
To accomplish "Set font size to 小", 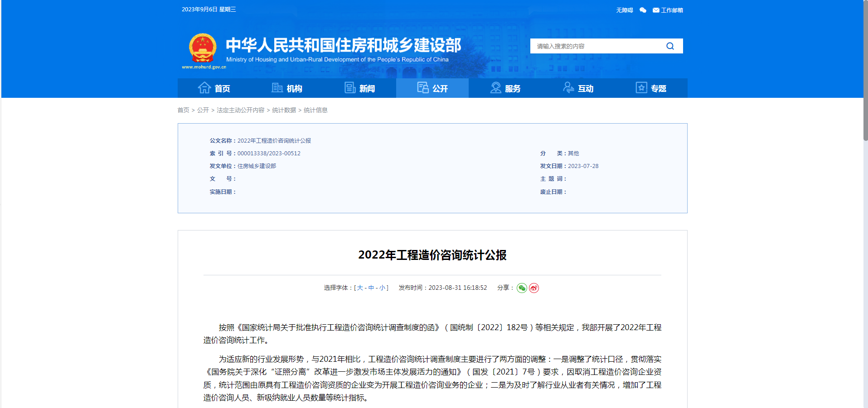I will 382,288.
